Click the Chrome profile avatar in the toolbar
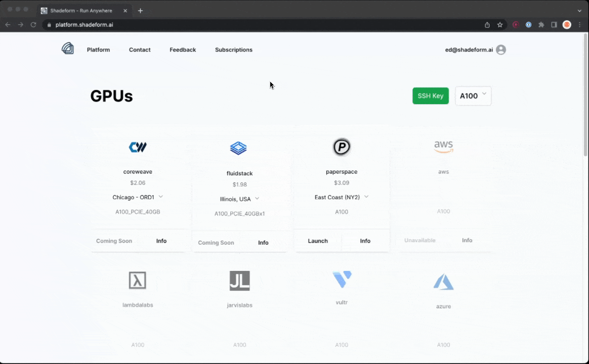 pos(567,25)
